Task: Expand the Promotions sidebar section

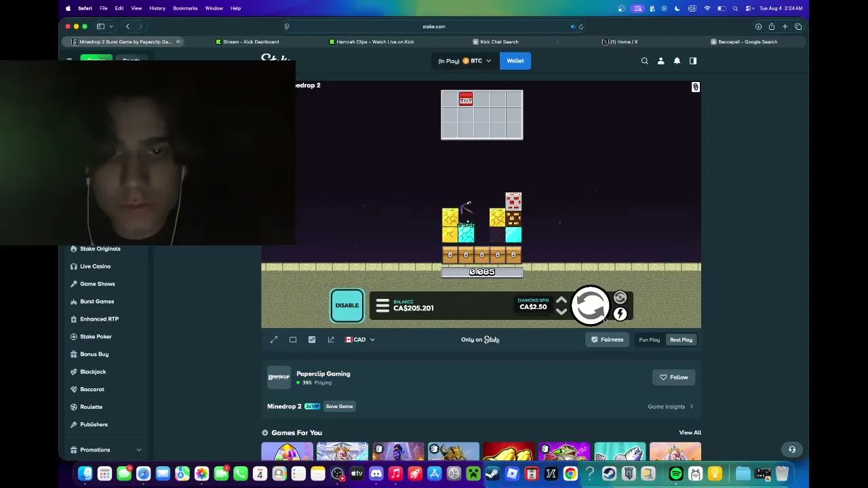Action: (106, 450)
